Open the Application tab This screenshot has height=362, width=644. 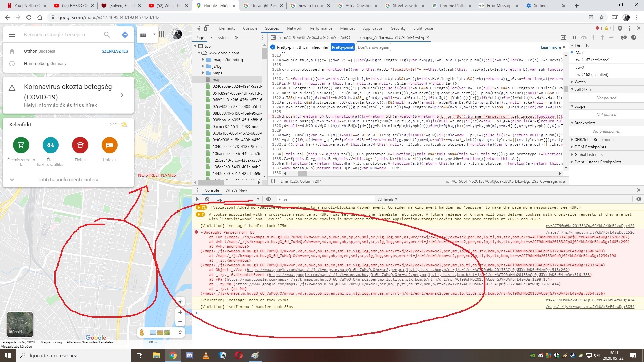tap(373, 28)
